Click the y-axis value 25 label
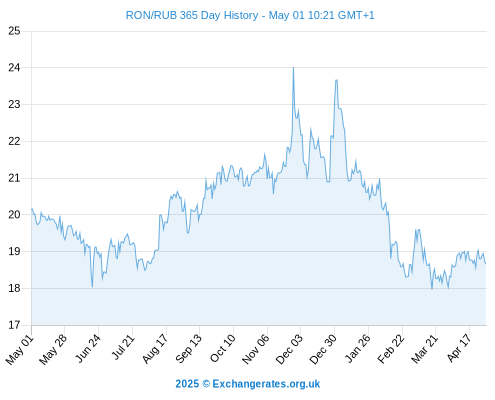The height and width of the screenshot is (400, 495). click(x=14, y=31)
